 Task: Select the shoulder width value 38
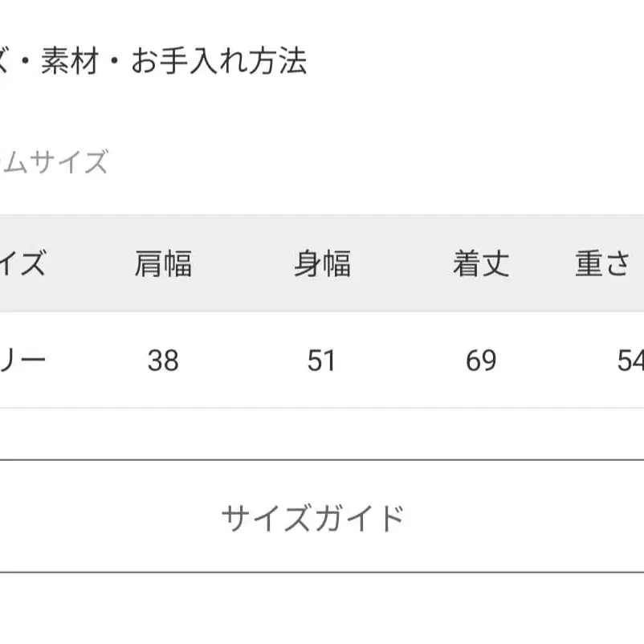click(161, 361)
